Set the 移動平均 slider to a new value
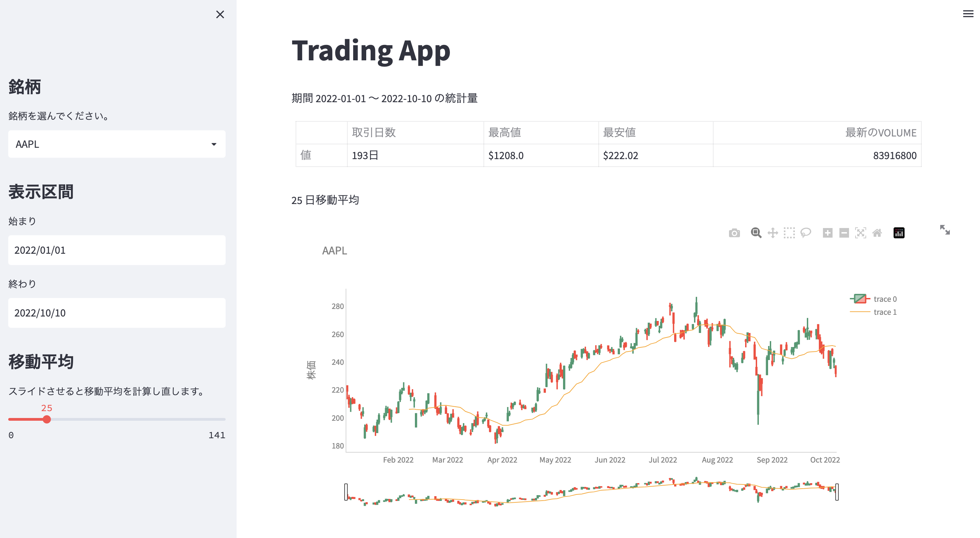The image size is (980, 538). click(x=47, y=420)
